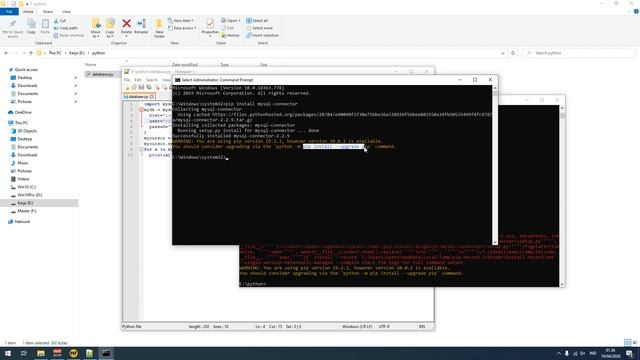The width and height of the screenshot is (640, 360).
Task: Click the rear console window scrollbar
Action: point(562,196)
